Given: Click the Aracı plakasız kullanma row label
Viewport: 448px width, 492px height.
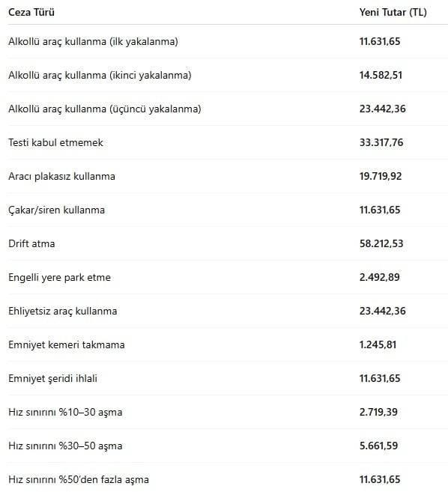Looking at the screenshot, I should pyautogui.click(x=61, y=176).
